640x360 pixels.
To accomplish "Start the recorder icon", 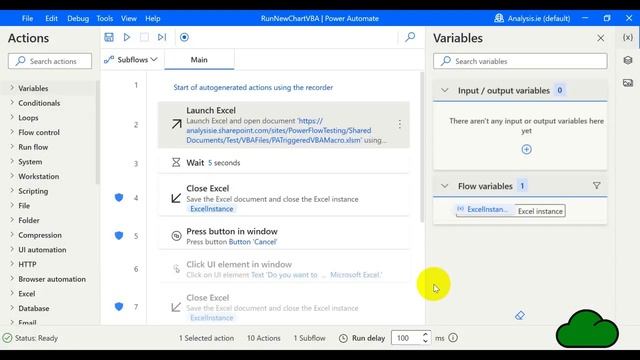I will click(x=184, y=37).
